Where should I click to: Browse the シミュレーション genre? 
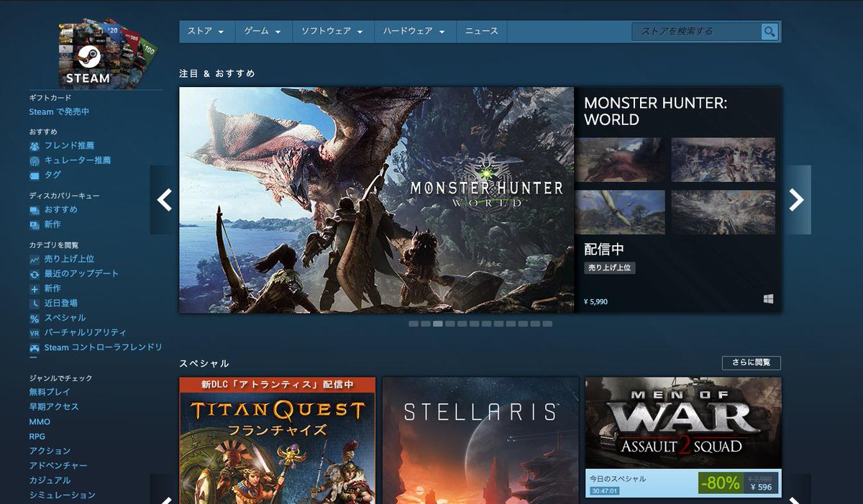click(62, 495)
